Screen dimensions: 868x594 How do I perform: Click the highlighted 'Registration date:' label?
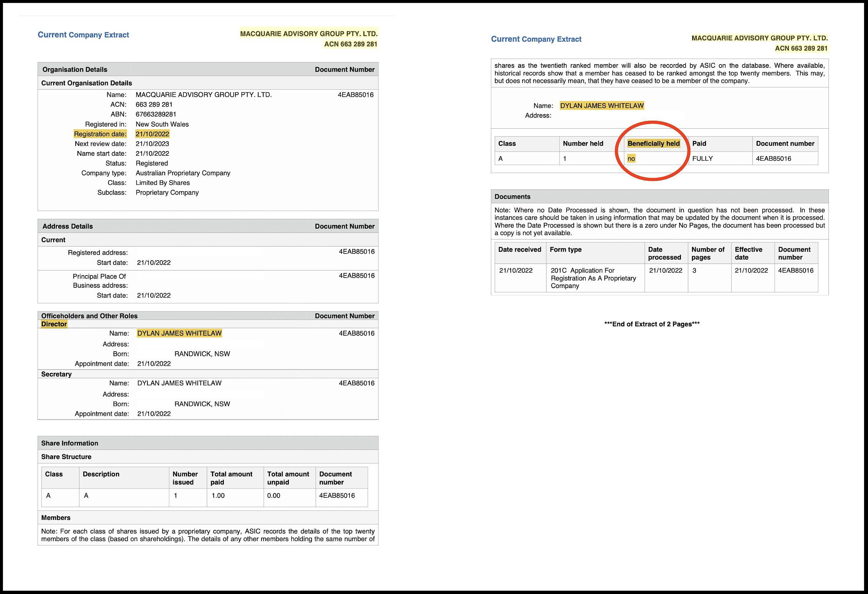(100, 134)
